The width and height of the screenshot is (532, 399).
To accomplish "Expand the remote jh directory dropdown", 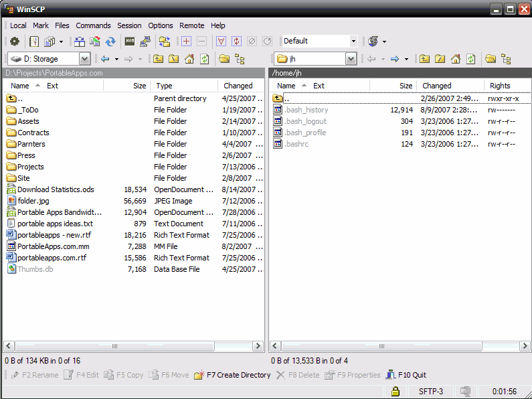I will (x=351, y=59).
